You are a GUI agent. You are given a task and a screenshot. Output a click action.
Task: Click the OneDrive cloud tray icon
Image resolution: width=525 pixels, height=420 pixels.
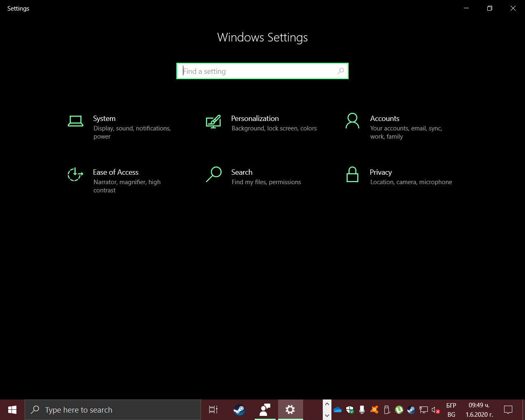338,410
